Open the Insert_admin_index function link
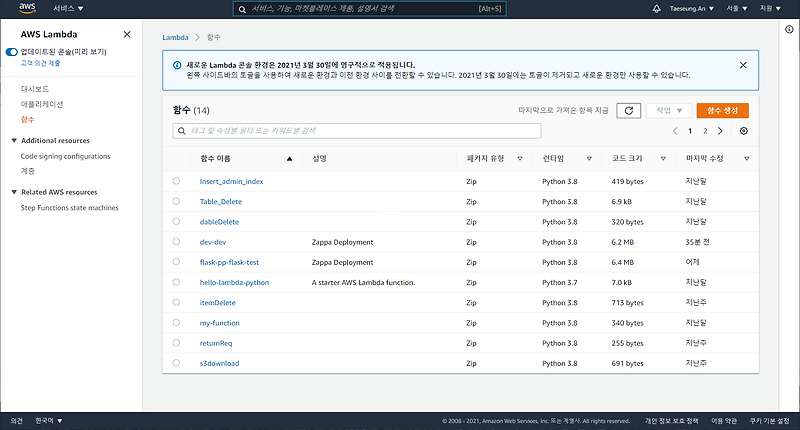Viewport: 800px width, 430px height. [231, 182]
